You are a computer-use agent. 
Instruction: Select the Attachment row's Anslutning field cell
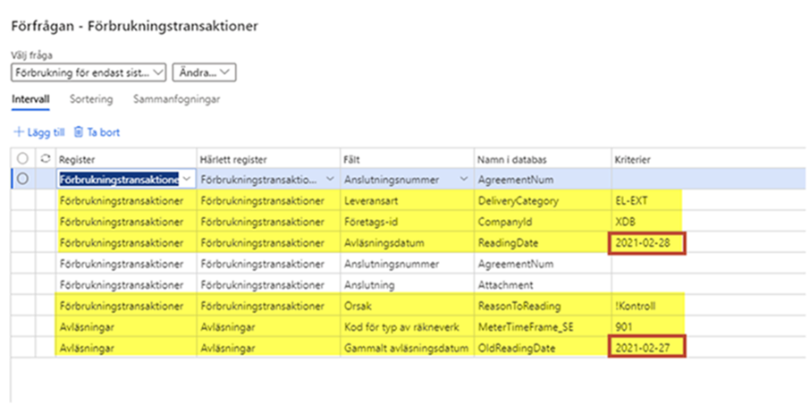405,285
